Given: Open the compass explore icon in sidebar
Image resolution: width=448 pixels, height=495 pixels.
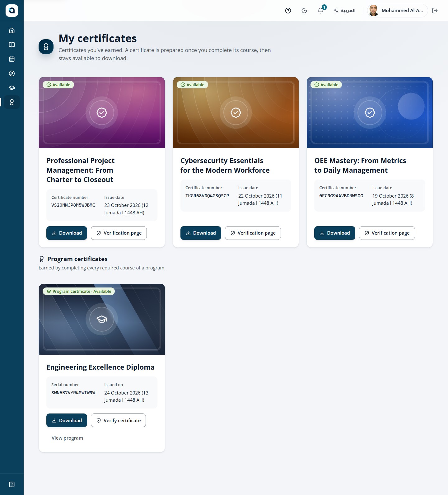Looking at the screenshot, I should coord(12,73).
